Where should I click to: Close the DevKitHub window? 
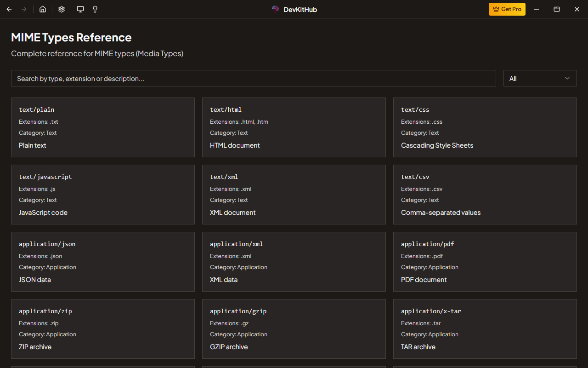[577, 9]
